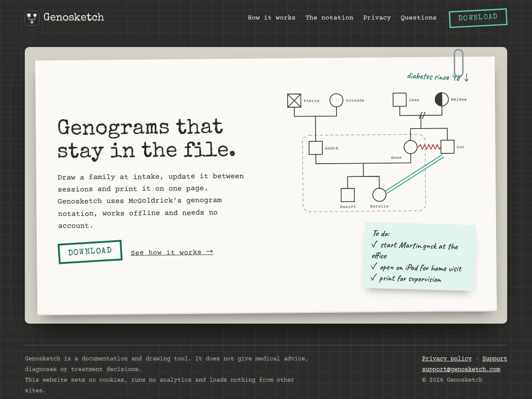This screenshot has width=532, height=399.
Task: Follow the See how it works link
Action: tap(172, 252)
